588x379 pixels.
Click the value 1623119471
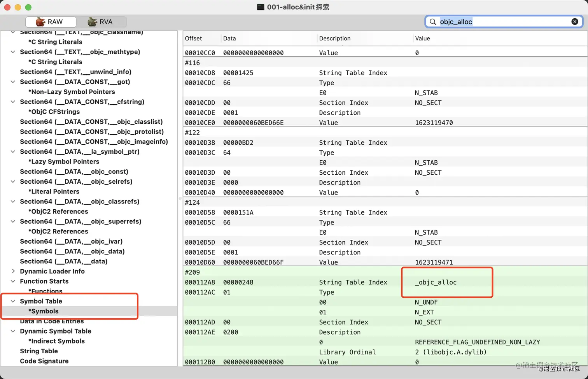[434, 262]
